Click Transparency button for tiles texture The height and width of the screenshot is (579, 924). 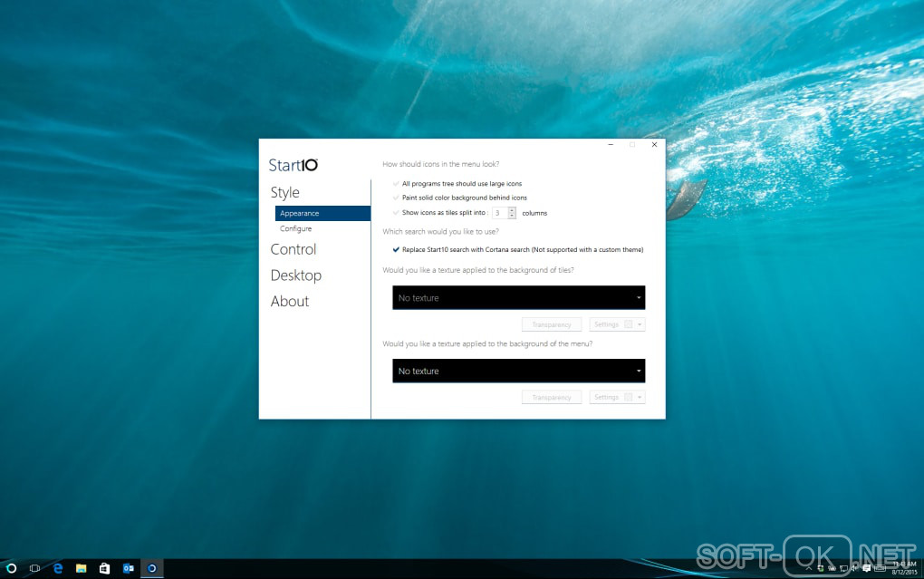552,324
